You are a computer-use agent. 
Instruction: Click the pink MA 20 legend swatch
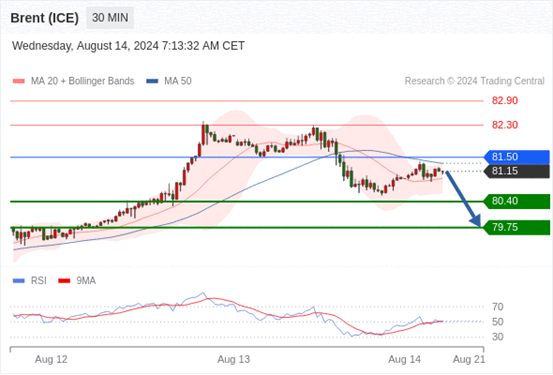click(x=19, y=81)
